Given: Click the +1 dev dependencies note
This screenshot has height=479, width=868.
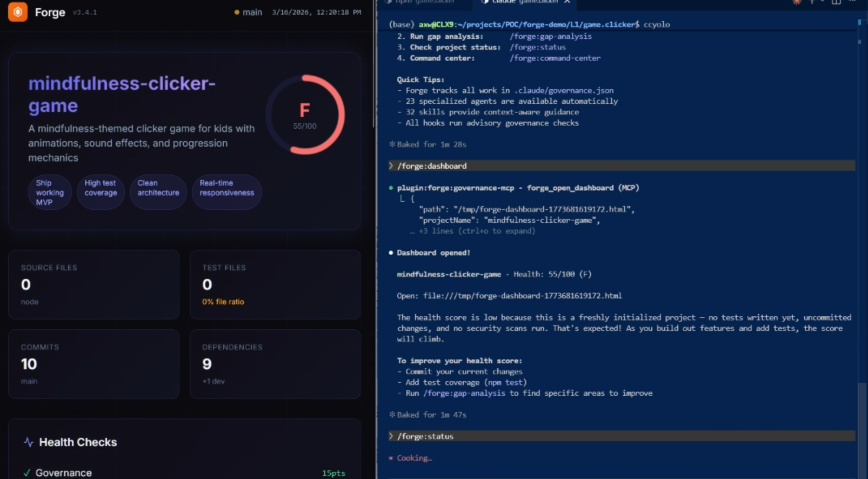Looking at the screenshot, I should 213,381.
